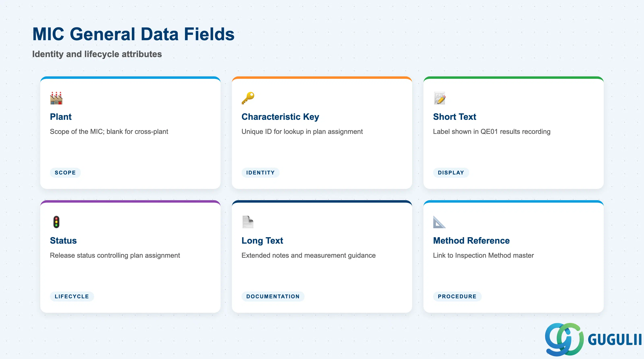Click the Characteristic Key heading
The image size is (644, 359).
point(280,117)
